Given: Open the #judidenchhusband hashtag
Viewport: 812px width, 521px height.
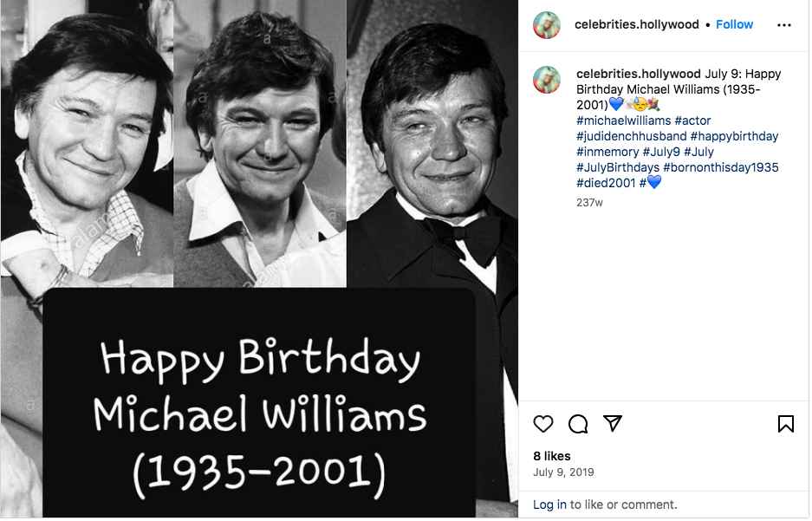Looking at the screenshot, I should 631,136.
